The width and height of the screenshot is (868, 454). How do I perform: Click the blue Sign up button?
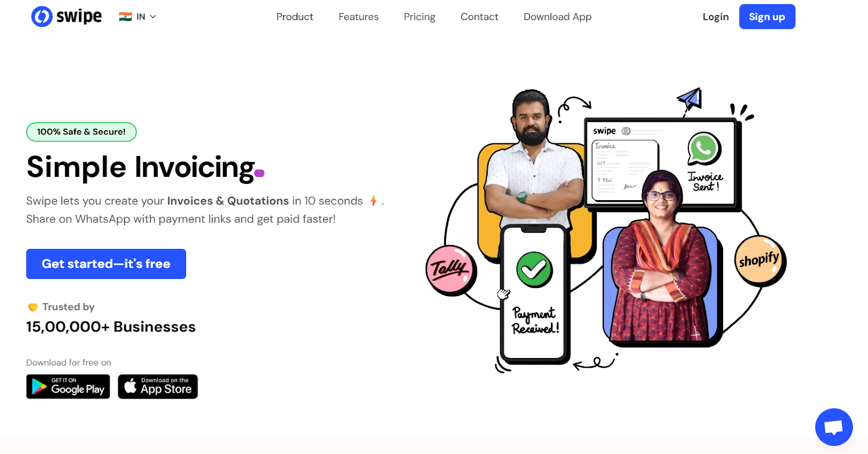click(x=767, y=17)
